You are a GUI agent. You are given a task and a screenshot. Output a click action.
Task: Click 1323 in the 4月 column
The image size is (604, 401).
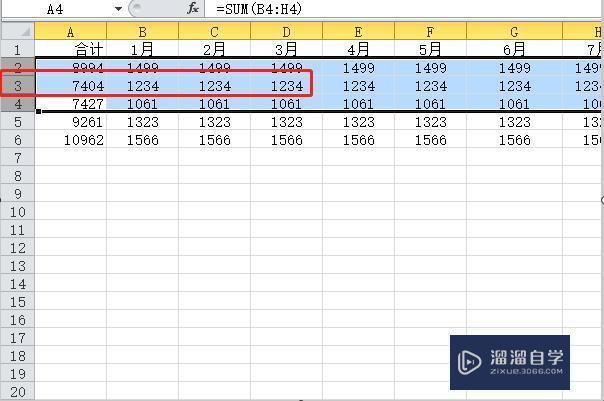click(x=359, y=122)
